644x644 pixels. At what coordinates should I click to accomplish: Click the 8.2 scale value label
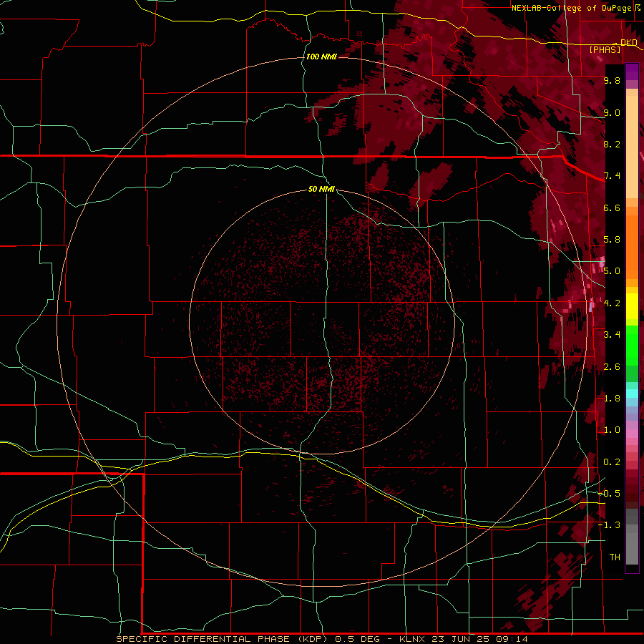pos(612,144)
